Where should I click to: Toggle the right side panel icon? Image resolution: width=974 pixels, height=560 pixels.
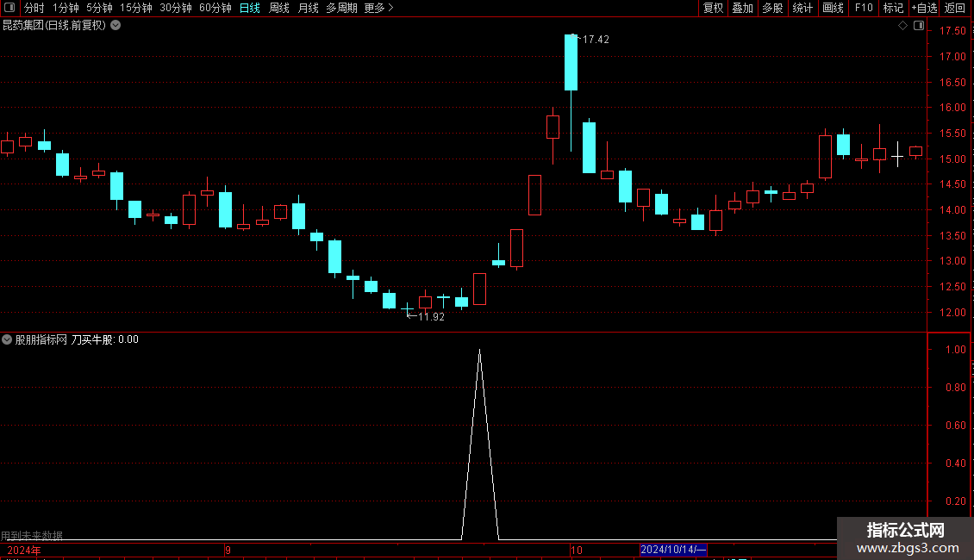click(x=919, y=26)
